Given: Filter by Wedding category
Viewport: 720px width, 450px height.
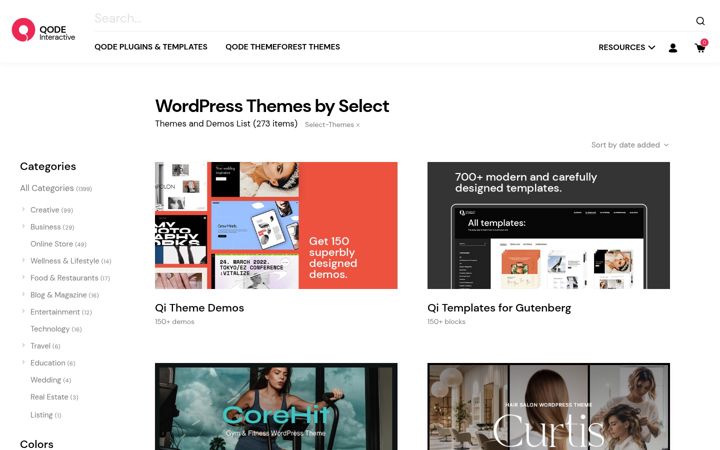Looking at the screenshot, I should pyautogui.click(x=51, y=380).
